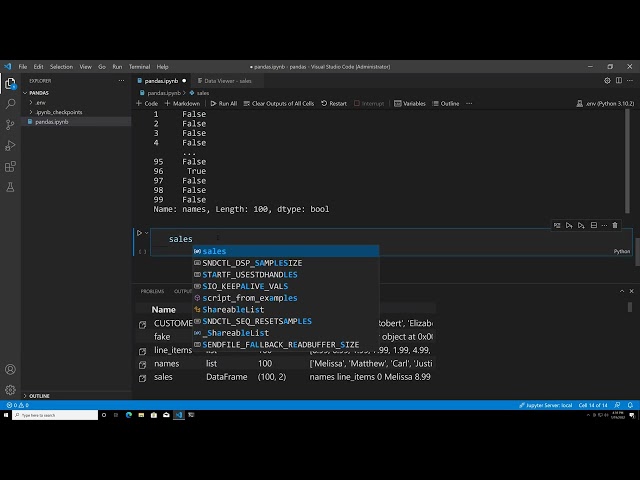Open the View menu

coord(85,67)
